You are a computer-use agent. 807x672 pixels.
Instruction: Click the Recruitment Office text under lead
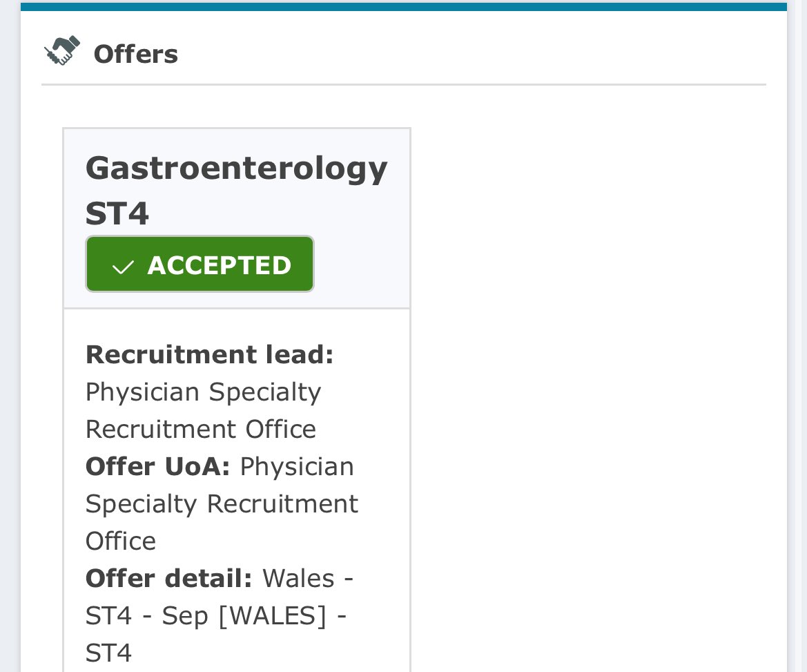pyautogui.click(x=201, y=429)
